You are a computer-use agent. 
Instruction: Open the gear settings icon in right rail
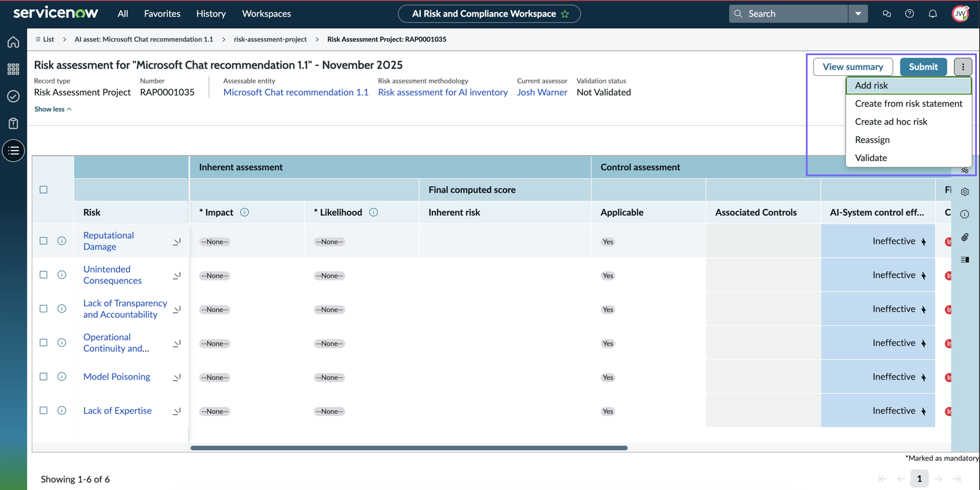point(965,192)
